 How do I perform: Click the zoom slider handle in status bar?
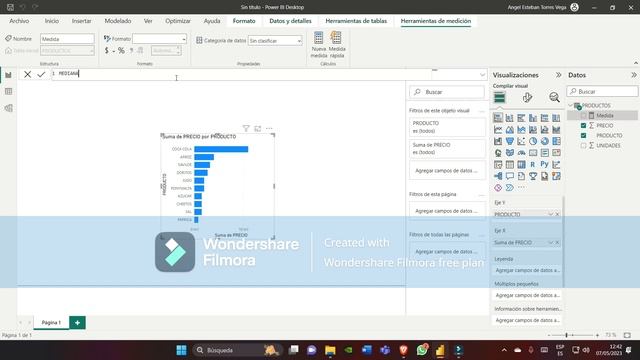567,335
